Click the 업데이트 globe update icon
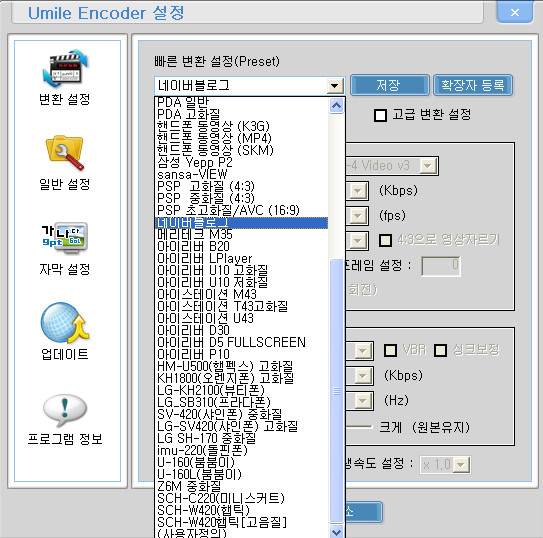The image size is (543, 538). pos(65,323)
